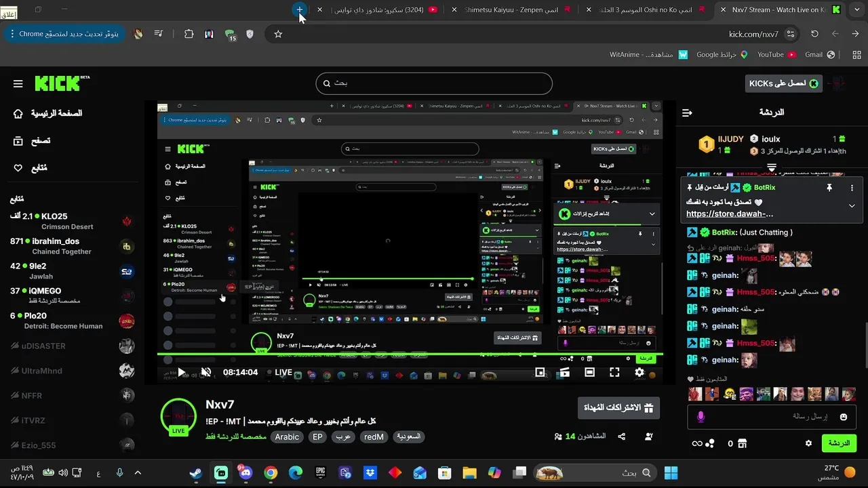This screenshot has width=868, height=488.
Task: Open the Kick sidebar hamburger menu
Action: tap(18, 84)
